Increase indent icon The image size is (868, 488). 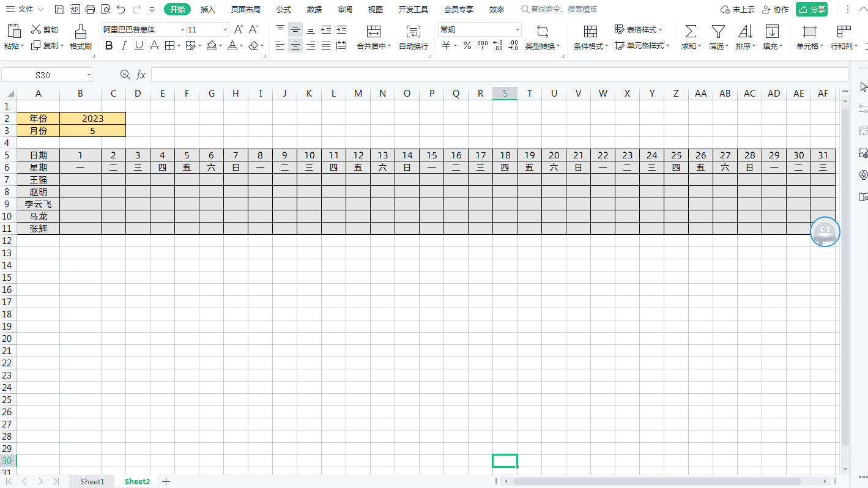(x=341, y=29)
